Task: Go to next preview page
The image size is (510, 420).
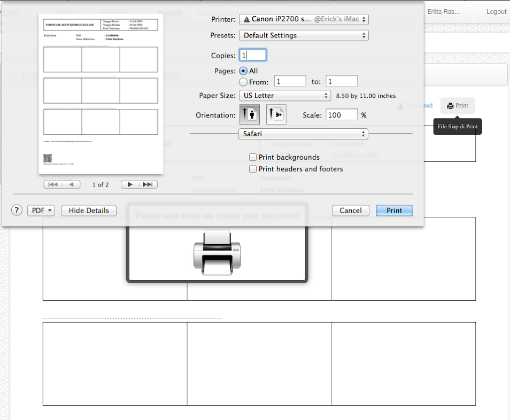Action: click(130, 185)
